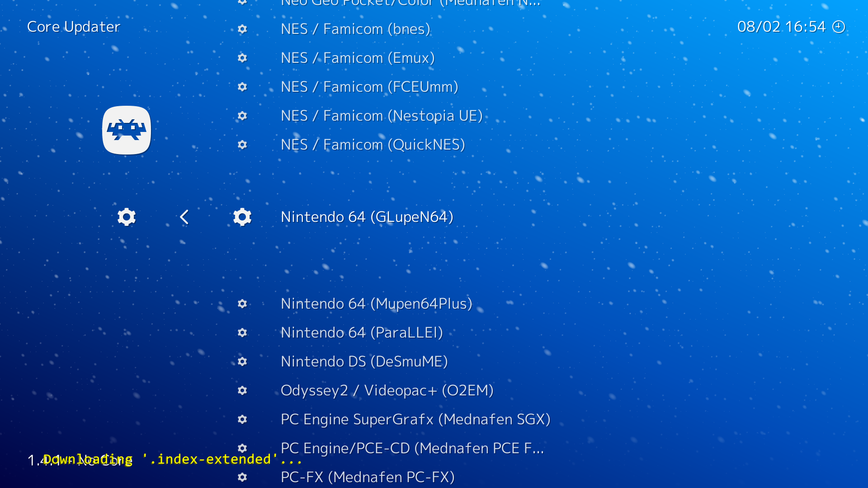Viewport: 868px width, 488px height.
Task: Download NES / Famicom (Emux) core
Action: (x=358, y=58)
